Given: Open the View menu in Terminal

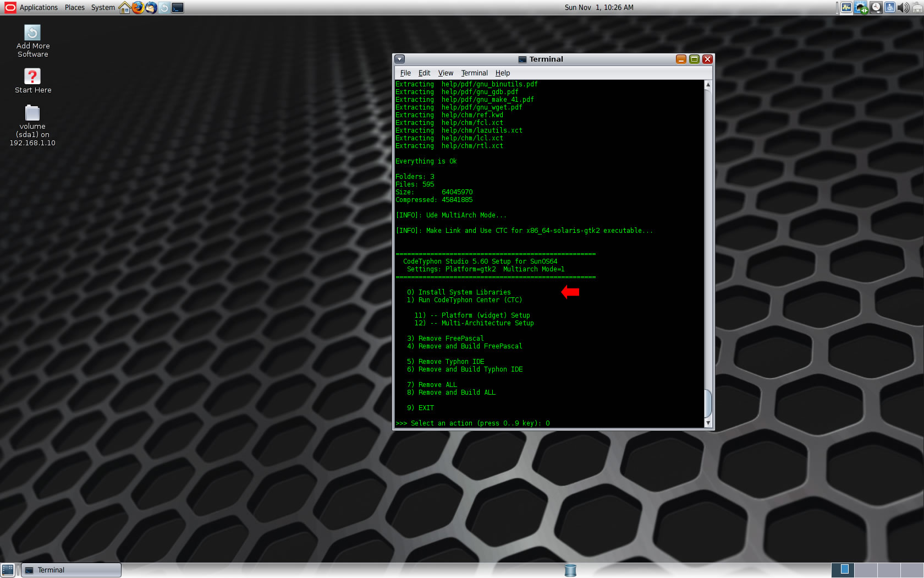Looking at the screenshot, I should (x=446, y=73).
